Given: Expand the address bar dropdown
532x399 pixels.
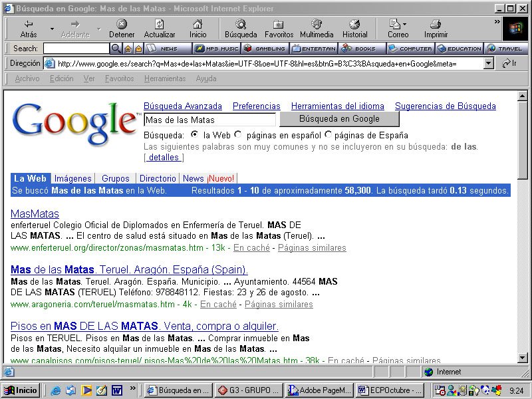Looking at the screenshot, I should pyautogui.click(x=489, y=63).
